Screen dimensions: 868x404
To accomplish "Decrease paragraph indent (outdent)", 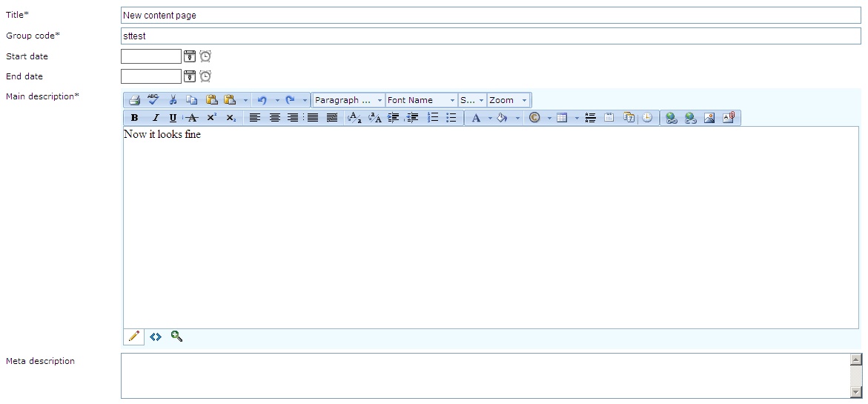I will pos(412,117).
